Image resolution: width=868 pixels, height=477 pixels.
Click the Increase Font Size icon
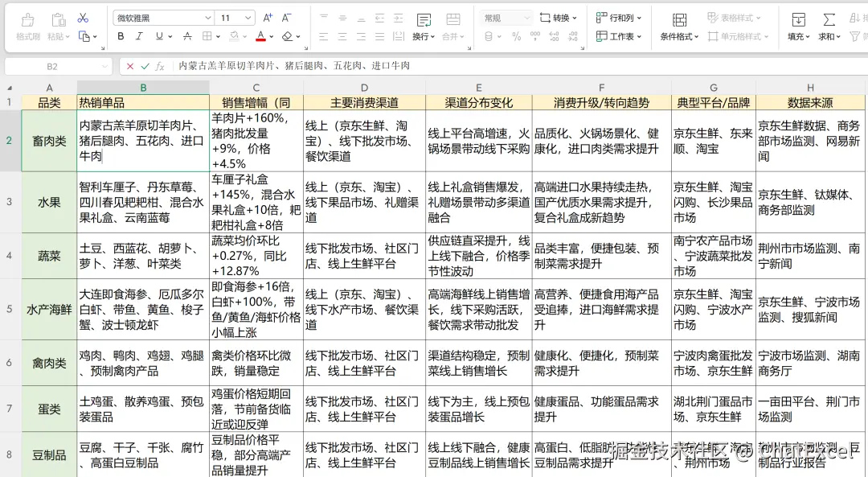[x=268, y=17]
